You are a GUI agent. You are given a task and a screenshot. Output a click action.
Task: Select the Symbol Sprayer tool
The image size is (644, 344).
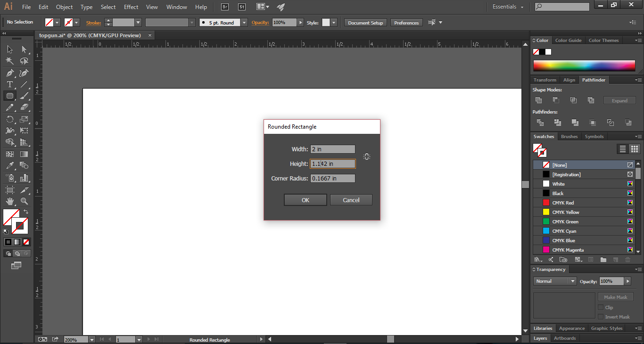[x=10, y=178]
